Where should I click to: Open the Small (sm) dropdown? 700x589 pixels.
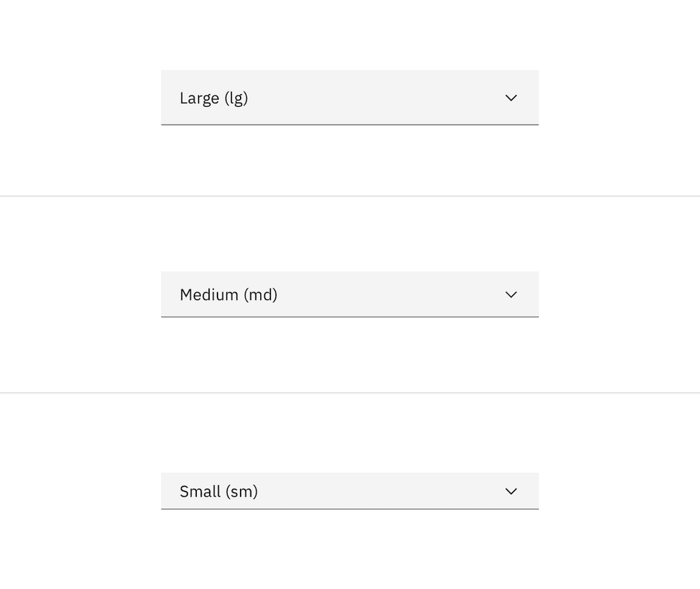coord(349,491)
